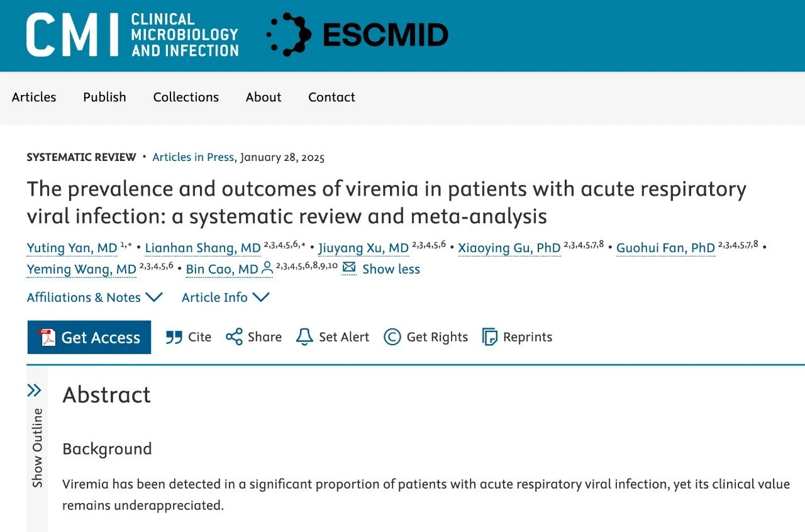This screenshot has width=805, height=532.
Task: Expand Affiliations & Notes section
Action: (x=94, y=297)
